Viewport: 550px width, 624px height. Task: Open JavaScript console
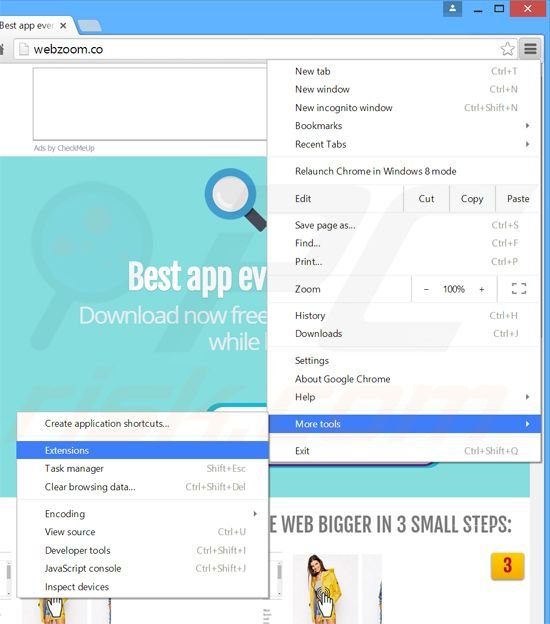[x=142, y=569]
